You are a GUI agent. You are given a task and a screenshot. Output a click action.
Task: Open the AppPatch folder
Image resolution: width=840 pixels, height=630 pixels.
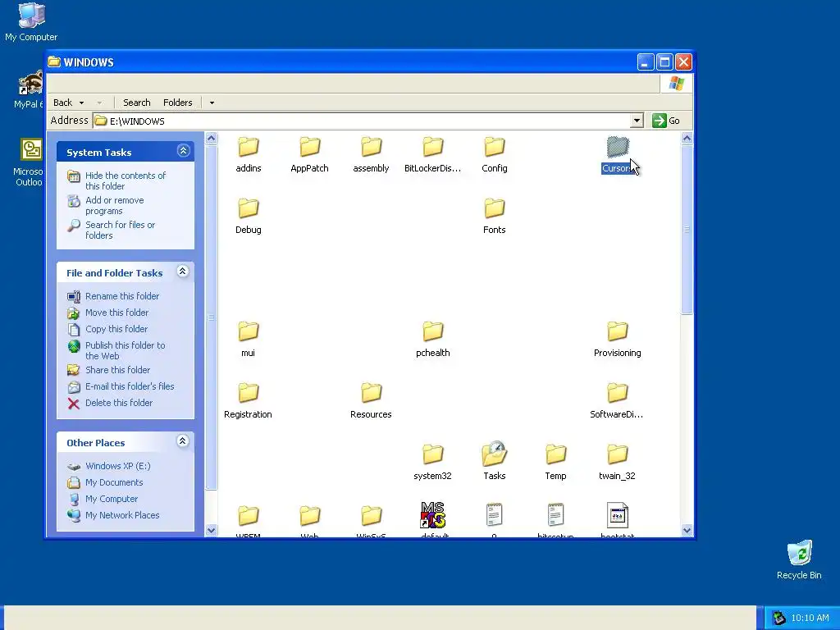(309, 155)
